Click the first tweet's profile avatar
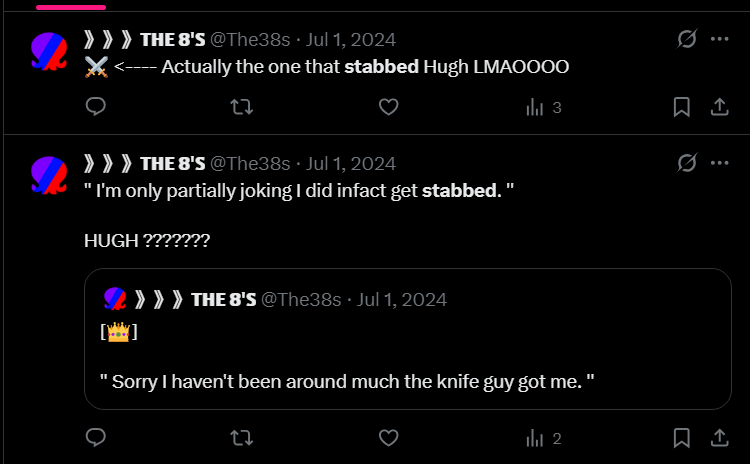Screen dimensions: 750x464 (48, 50)
